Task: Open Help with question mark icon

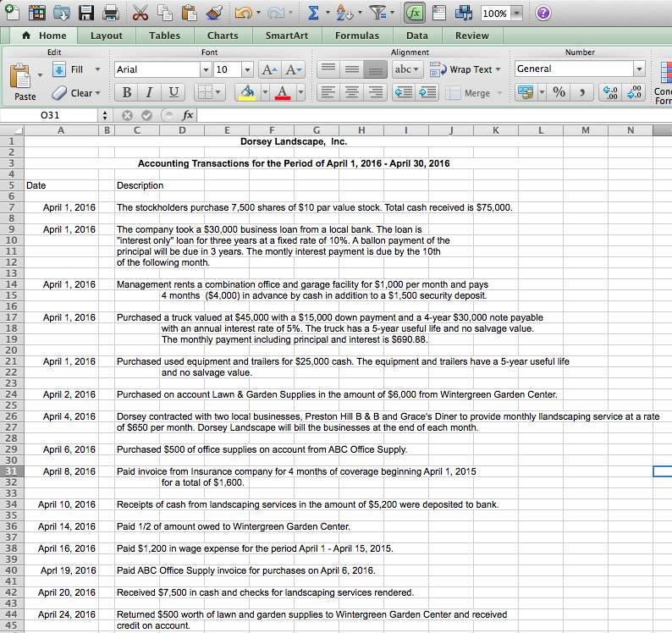Action: [543, 13]
